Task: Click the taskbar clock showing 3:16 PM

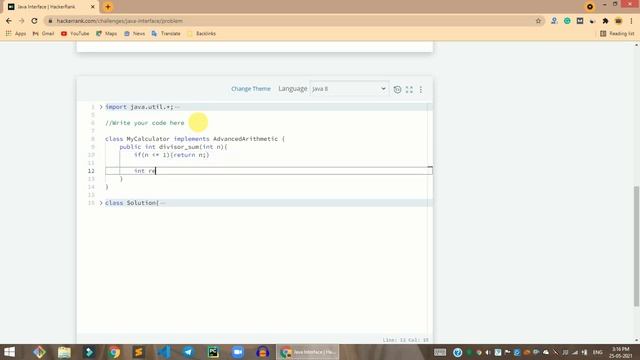Action: click(621, 352)
